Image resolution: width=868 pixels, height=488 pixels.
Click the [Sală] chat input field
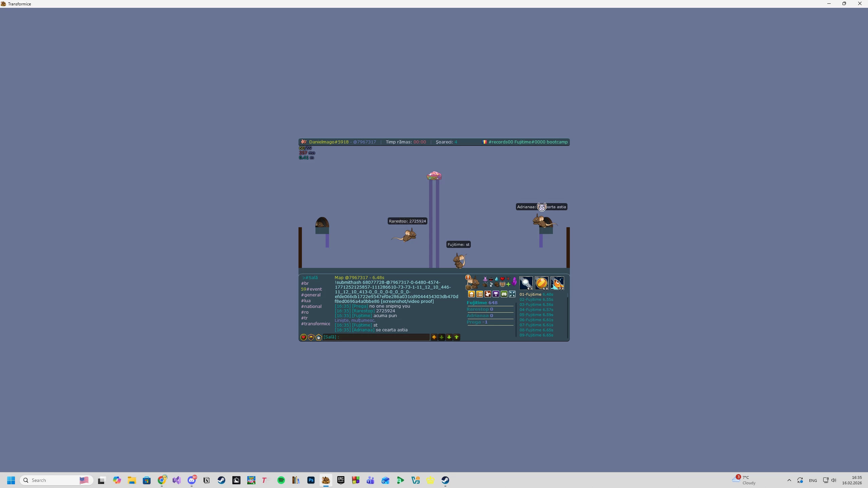[376, 337]
